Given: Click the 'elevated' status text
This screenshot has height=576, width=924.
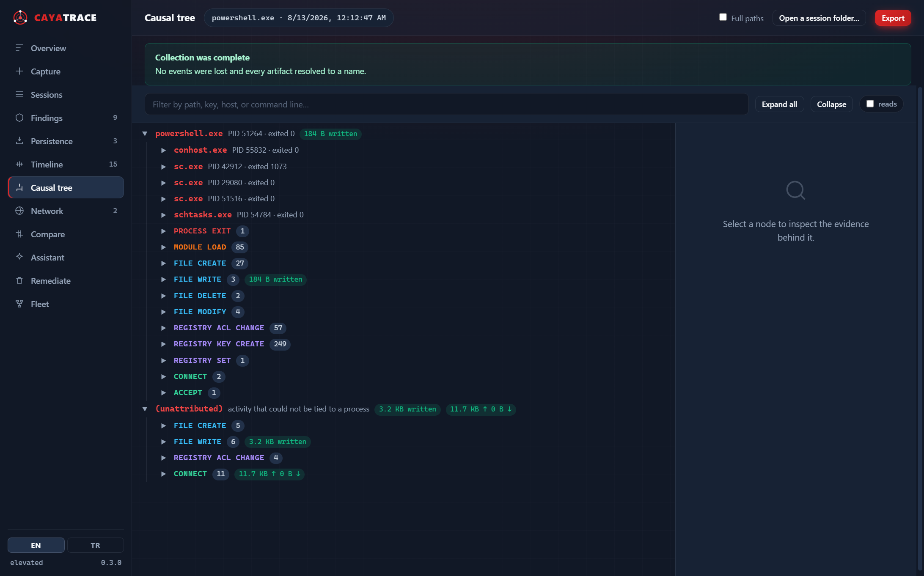Looking at the screenshot, I should (x=27, y=562).
